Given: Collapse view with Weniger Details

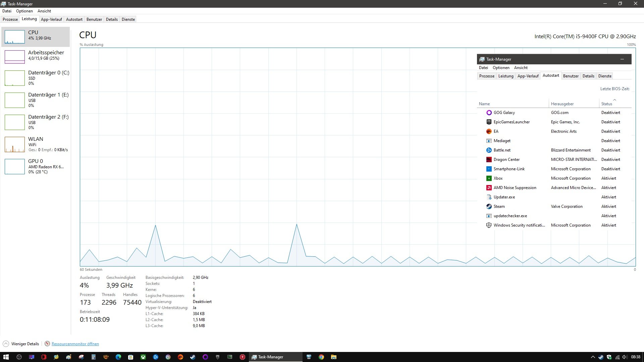Looking at the screenshot, I should [21, 344].
